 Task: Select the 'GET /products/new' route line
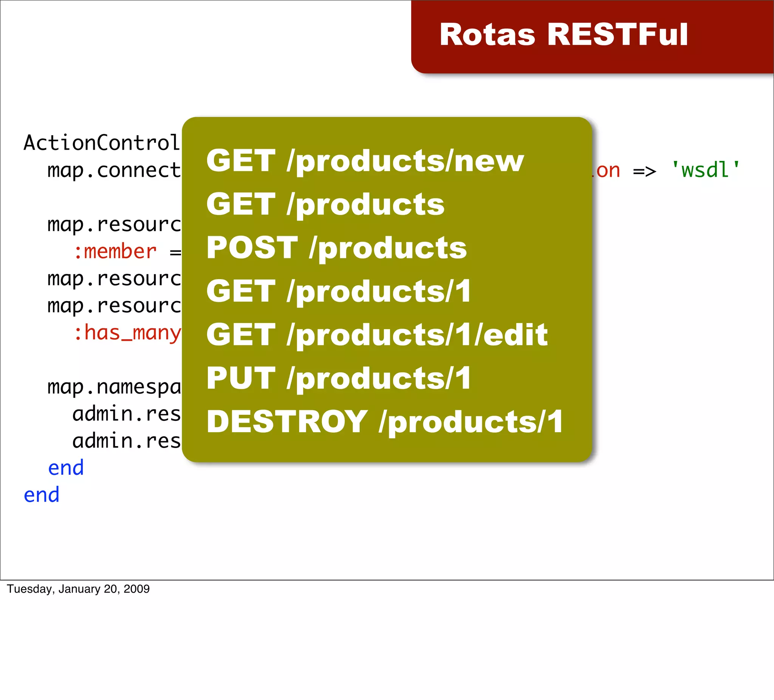tap(365, 161)
